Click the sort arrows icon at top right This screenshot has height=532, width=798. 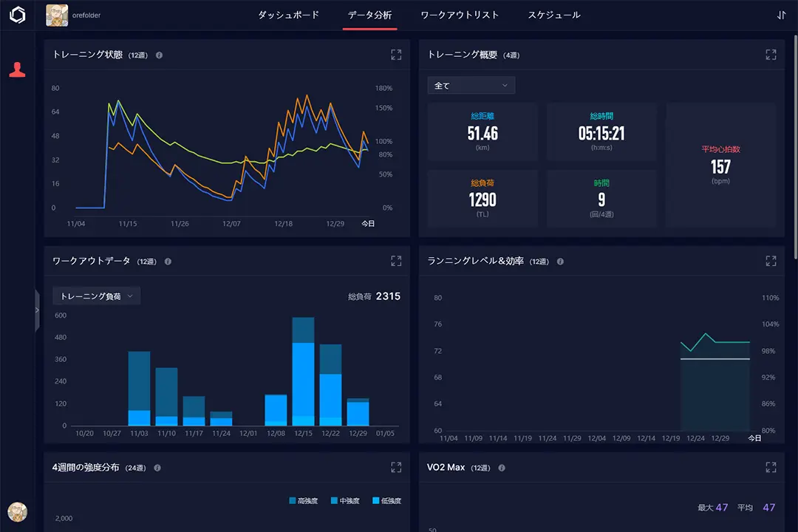point(782,15)
